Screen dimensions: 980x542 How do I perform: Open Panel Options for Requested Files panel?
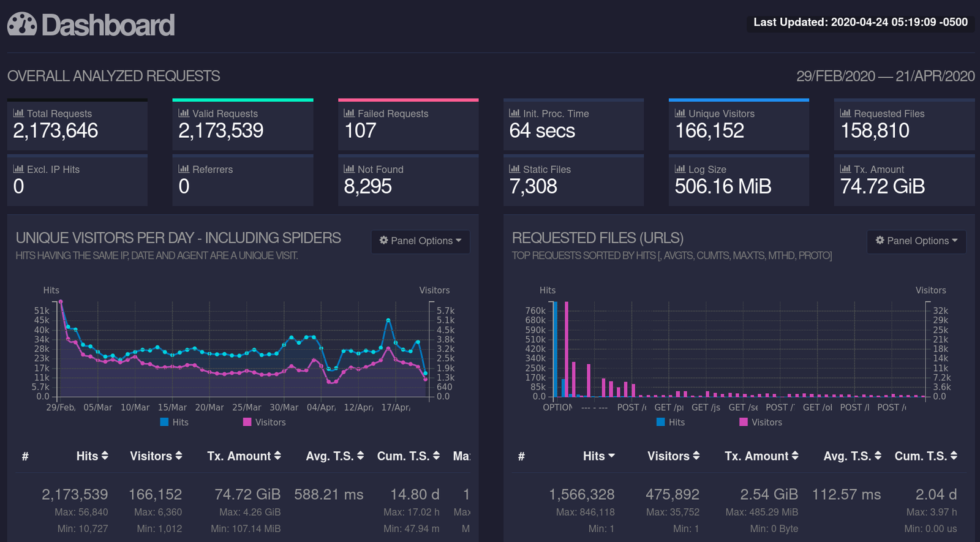(x=916, y=241)
